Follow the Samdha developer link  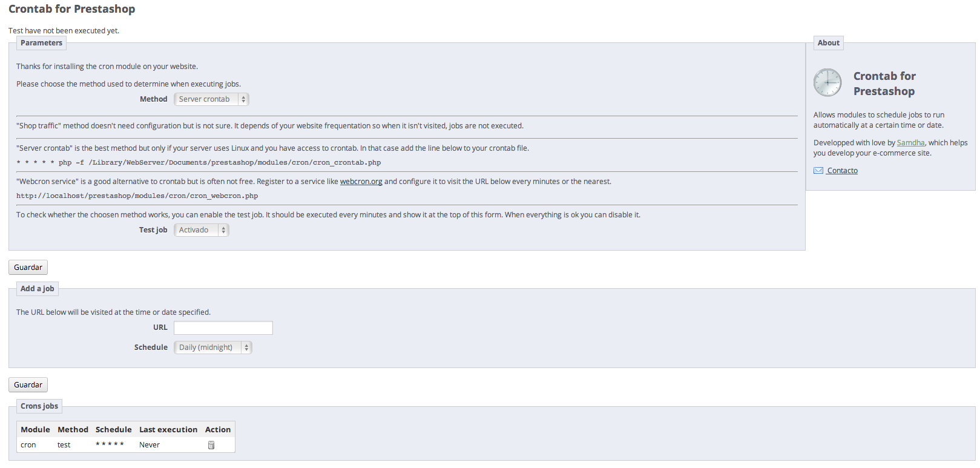(910, 143)
